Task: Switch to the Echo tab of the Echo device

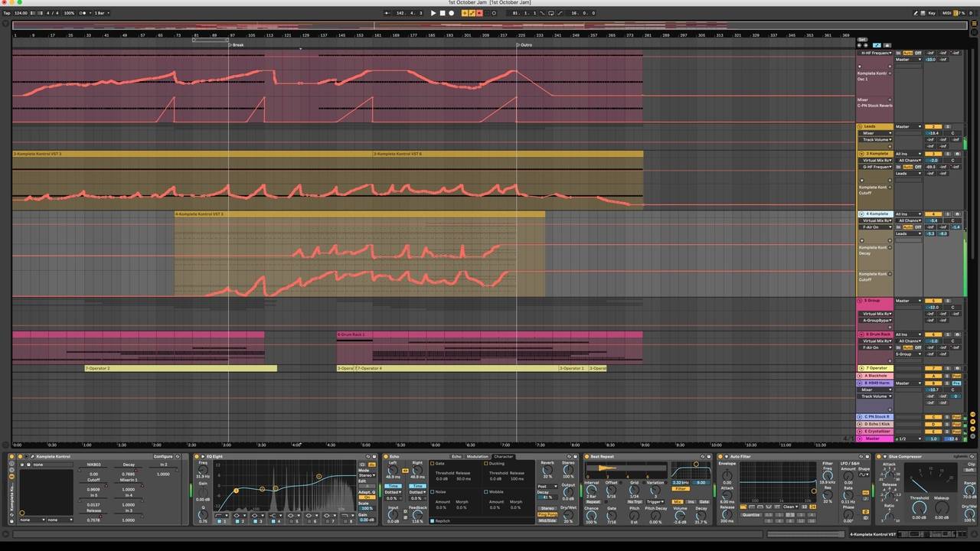Action: pyautogui.click(x=456, y=457)
